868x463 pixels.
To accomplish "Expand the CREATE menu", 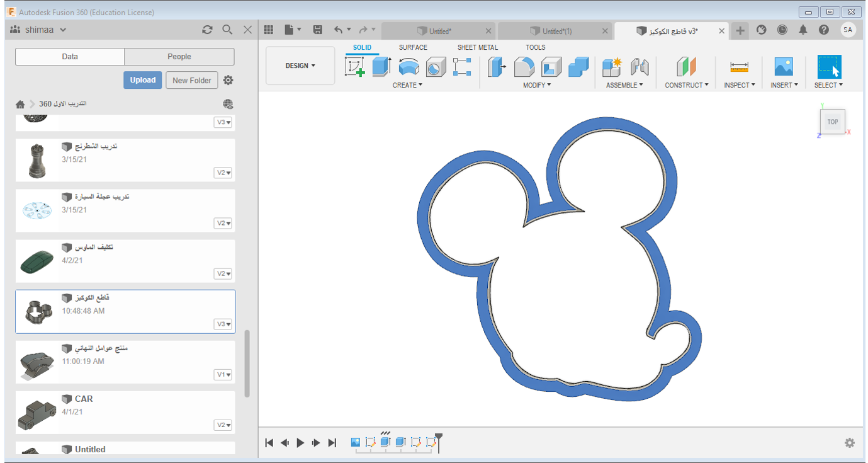I will pos(407,85).
